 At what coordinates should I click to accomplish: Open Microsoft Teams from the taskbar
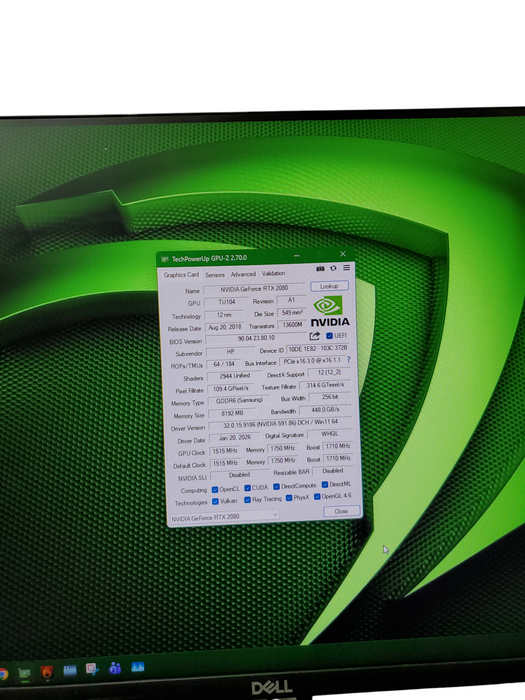pos(115,668)
